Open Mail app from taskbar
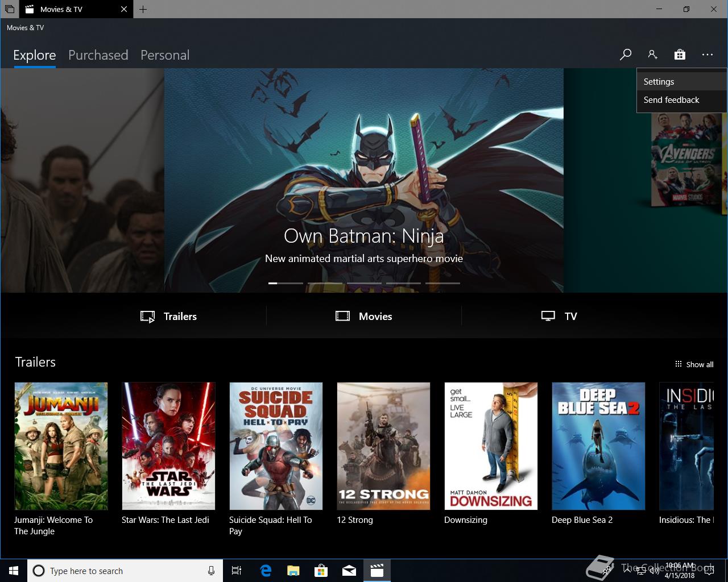Screen dimensions: 728x582 click(349, 571)
